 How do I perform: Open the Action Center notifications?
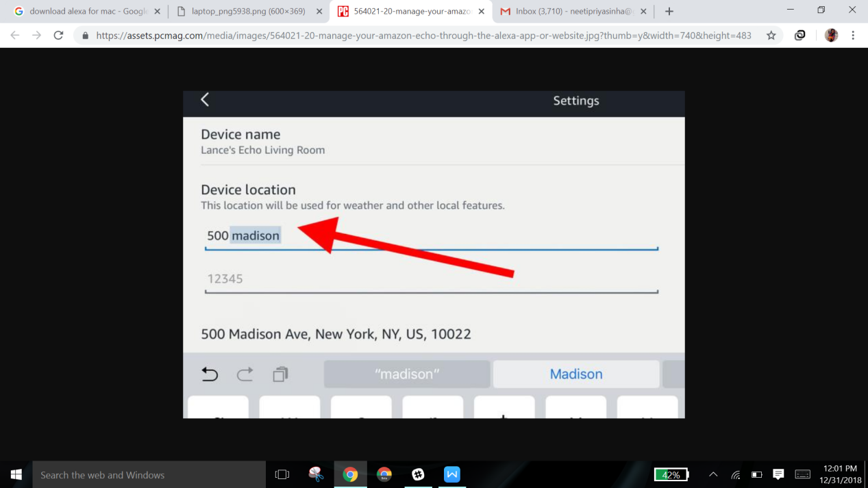pyautogui.click(x=778, y=474)
